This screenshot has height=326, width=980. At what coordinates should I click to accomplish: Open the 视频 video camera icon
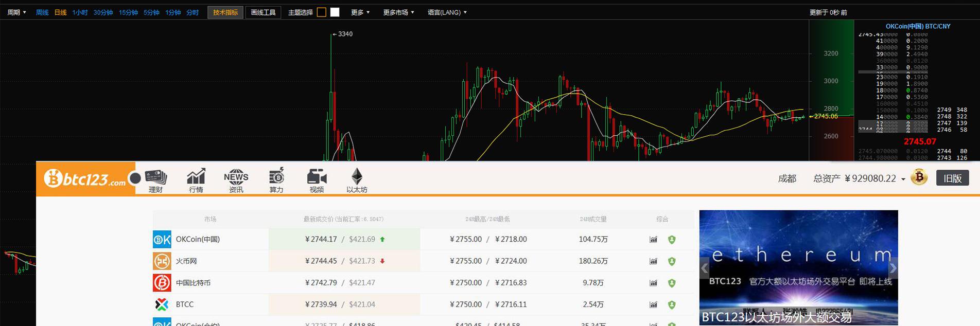coord(317,180)
